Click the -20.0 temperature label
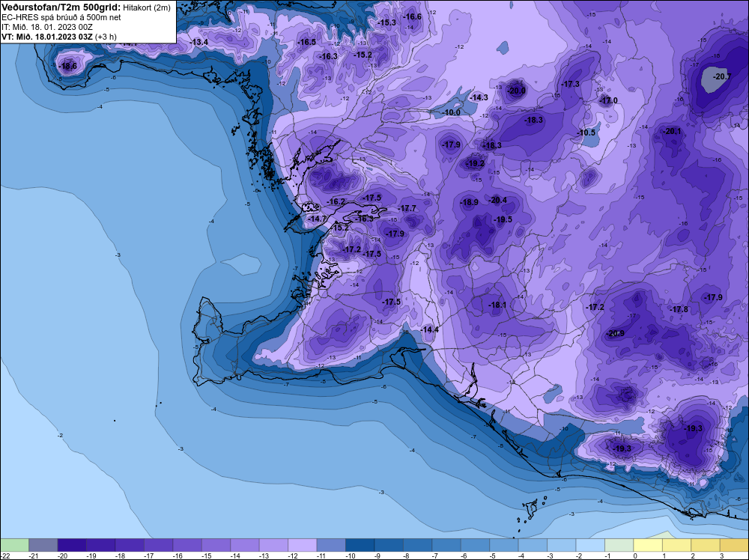This screenshot has height=560, width=749. [x=516, y=91]
